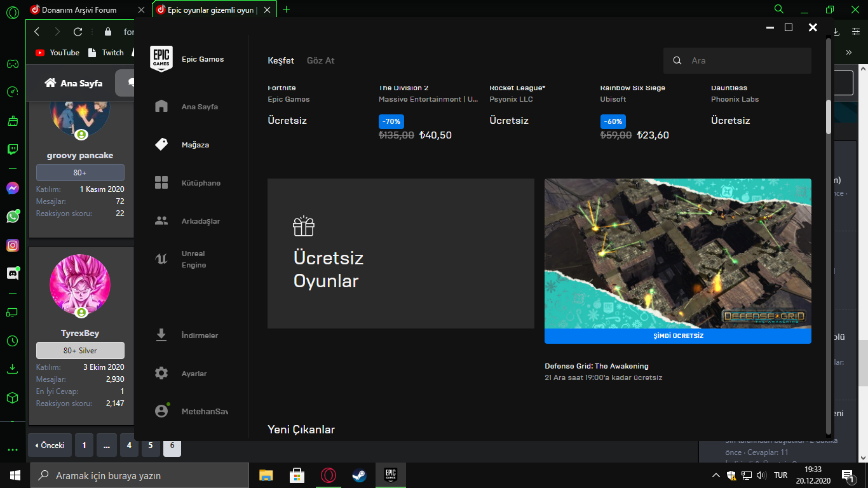Switch to the Göz At tab
Image resolution: width=868 pixels, height=488 pixels.
pos(320,60)
